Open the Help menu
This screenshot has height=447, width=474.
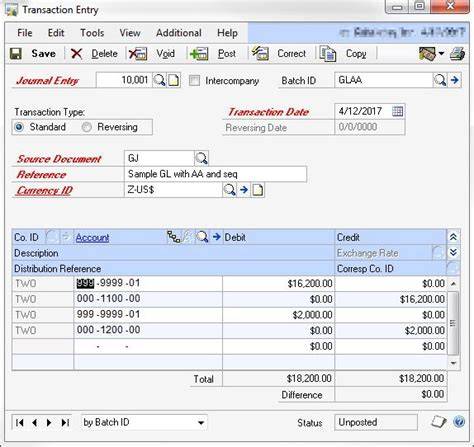click(x=227, y=33)
